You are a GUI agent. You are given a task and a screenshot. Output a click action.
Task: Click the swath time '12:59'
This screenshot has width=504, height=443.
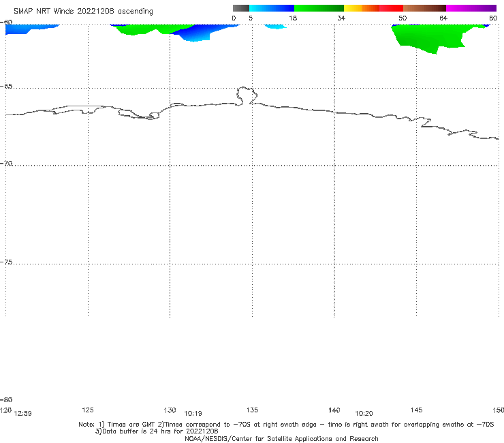tap(23, 414)
